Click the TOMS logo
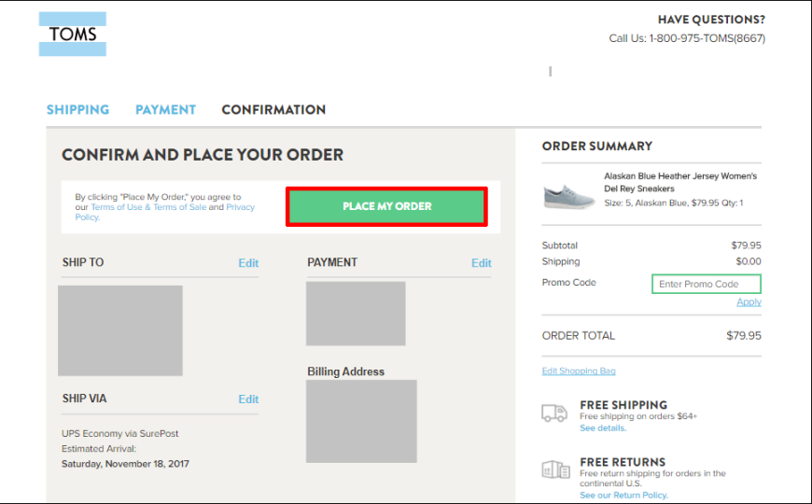This screenshot has width=812, height=504. click(x=73, y=35)
